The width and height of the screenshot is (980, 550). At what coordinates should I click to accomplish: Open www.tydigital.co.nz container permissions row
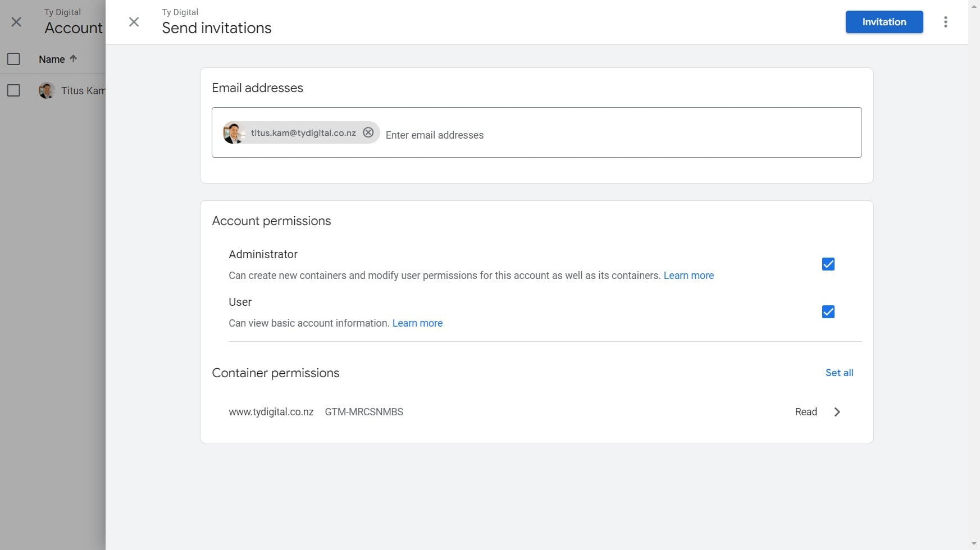[x=271, y=412]
